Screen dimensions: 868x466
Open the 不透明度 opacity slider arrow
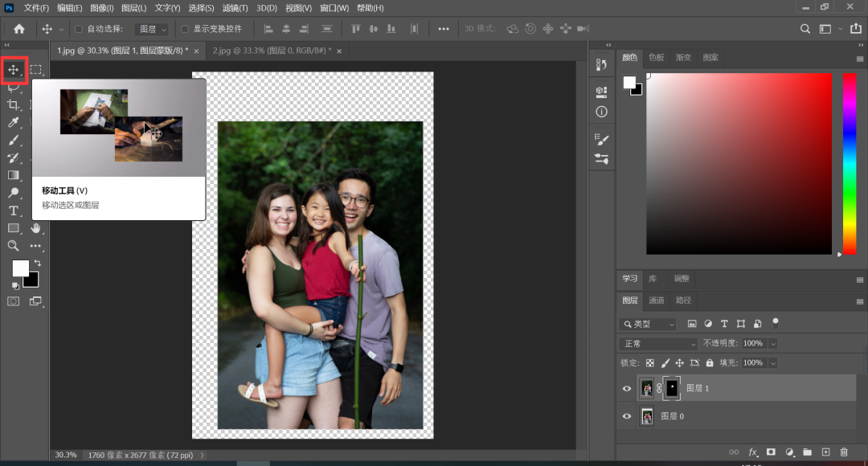click(x=773, y=344)
